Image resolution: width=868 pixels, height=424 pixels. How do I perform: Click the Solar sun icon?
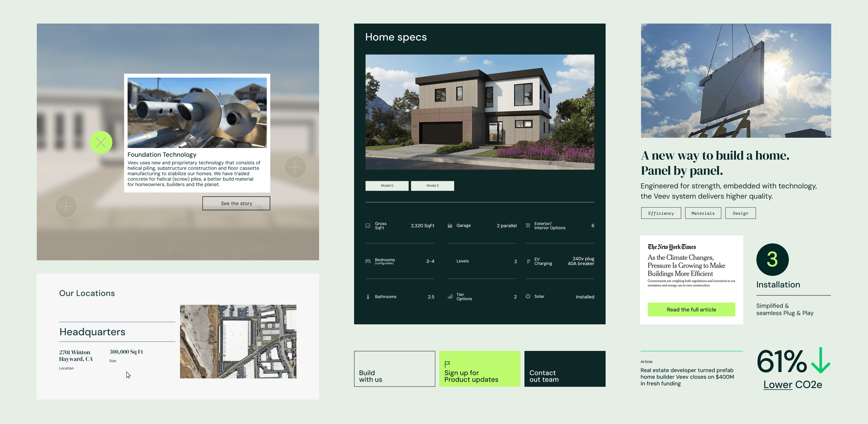click(528, 297)
